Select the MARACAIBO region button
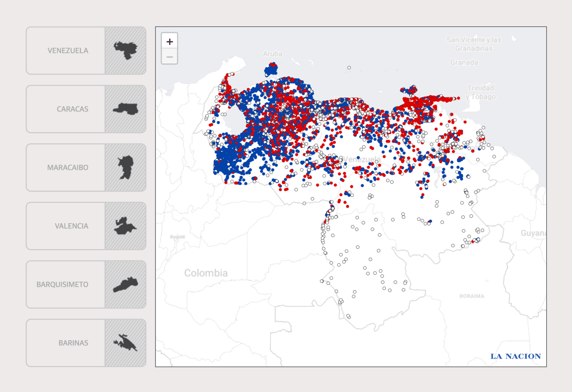 click(86, 167)
